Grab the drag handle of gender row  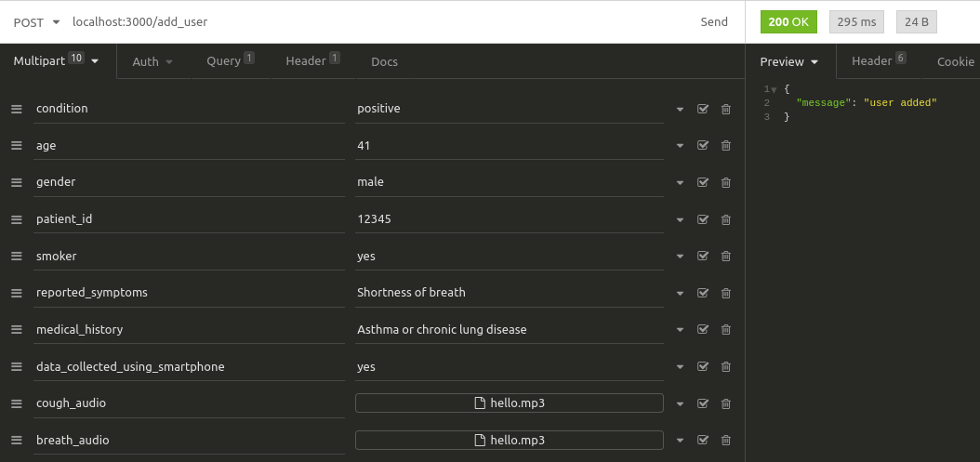tap(16, 182)
